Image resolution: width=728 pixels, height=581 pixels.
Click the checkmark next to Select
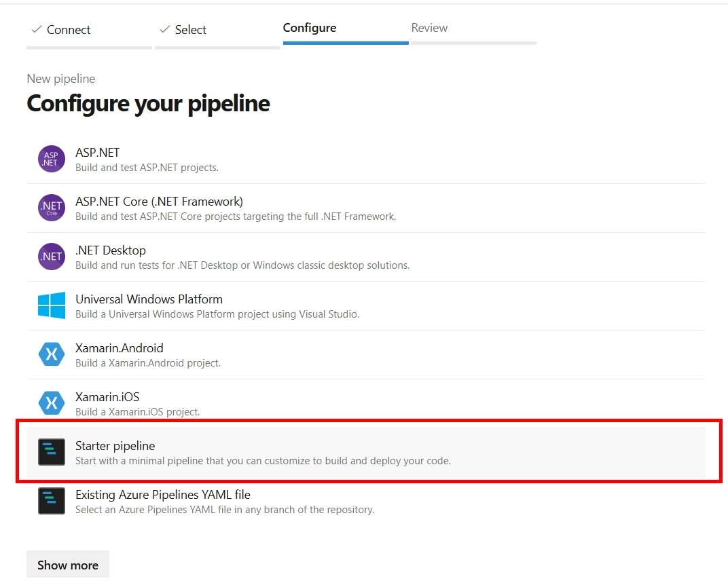[x=165, y=29]
